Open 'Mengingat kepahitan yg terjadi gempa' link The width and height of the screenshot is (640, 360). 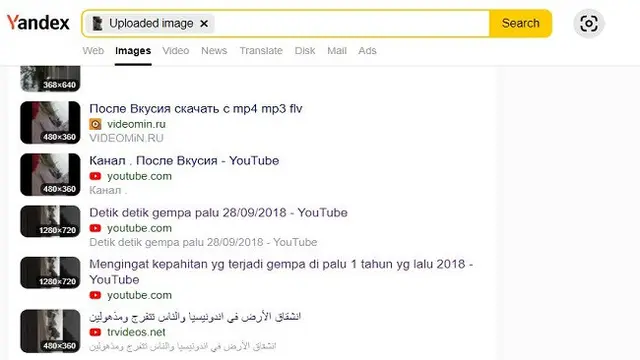coord(281,272)
